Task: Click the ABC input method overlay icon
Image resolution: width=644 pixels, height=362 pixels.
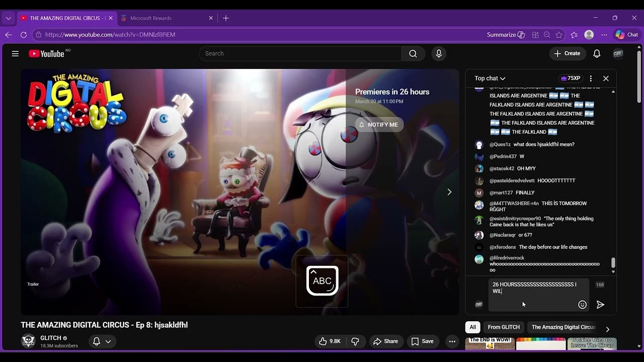Action: [x=322, y=281]
